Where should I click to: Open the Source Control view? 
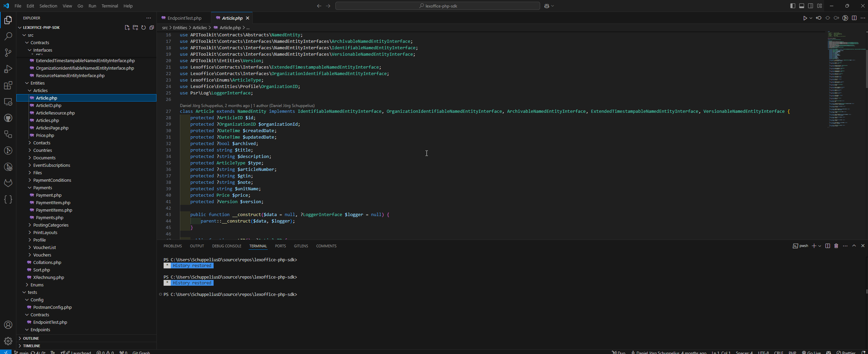coord(8,53)
